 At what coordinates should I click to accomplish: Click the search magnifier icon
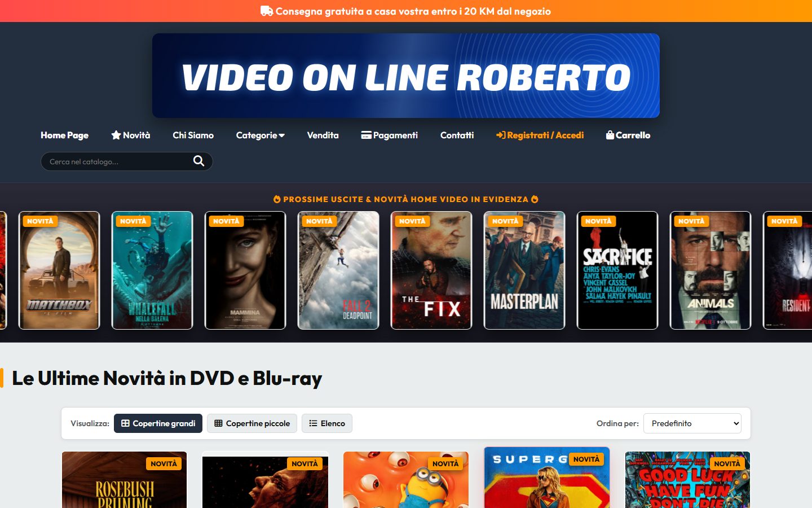click(x=198, y=161)
